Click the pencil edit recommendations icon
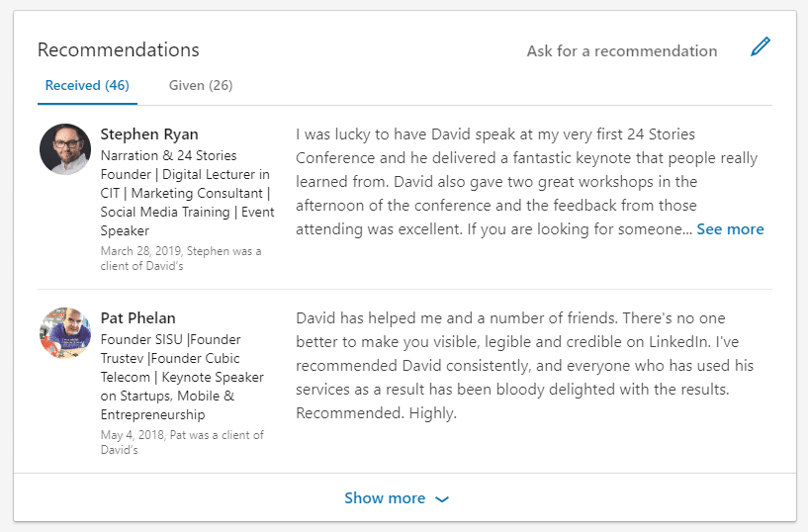This screenshot has height=532, width=808. coord(761,46)
